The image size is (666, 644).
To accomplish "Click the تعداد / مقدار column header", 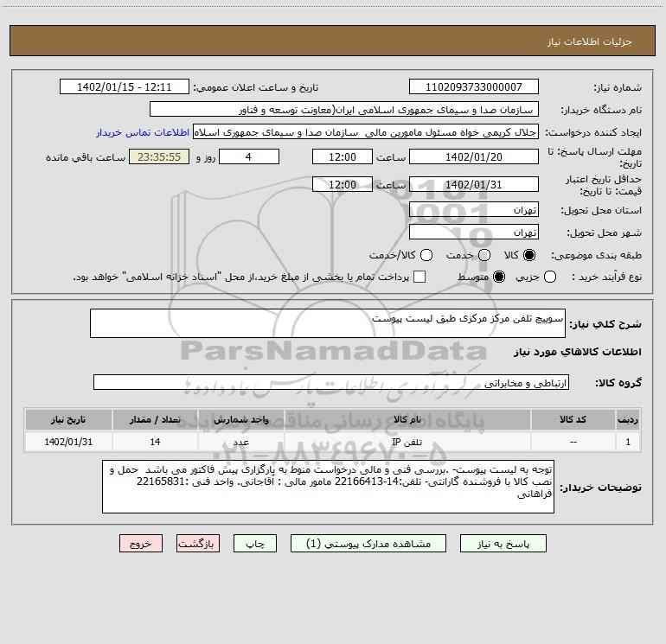I will point(155,419).
